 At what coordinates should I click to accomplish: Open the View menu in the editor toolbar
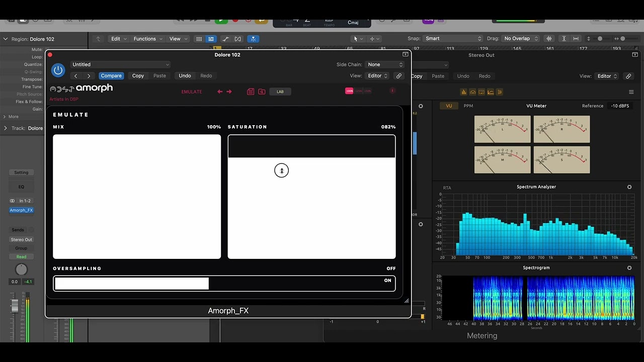tap(178, 39)
